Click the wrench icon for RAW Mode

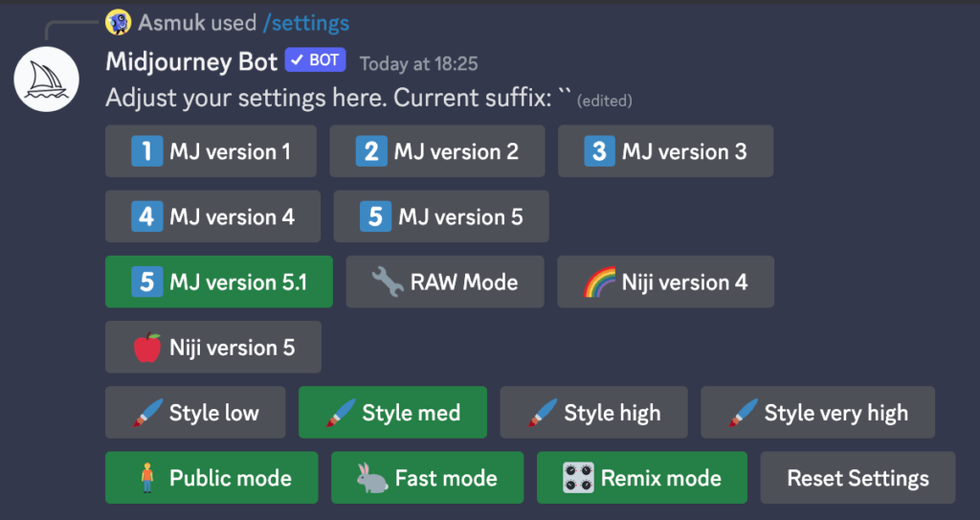tap(386, 283)
